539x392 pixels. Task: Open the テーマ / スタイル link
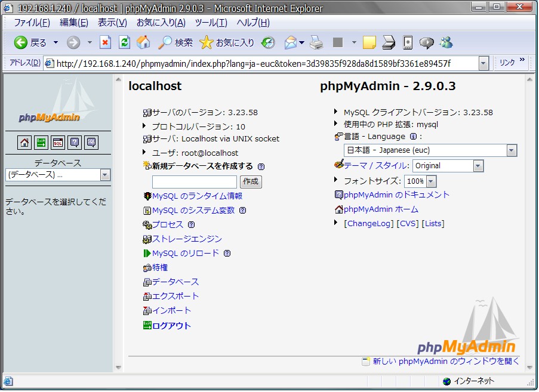pyautogui.click(x=375, y=166)
